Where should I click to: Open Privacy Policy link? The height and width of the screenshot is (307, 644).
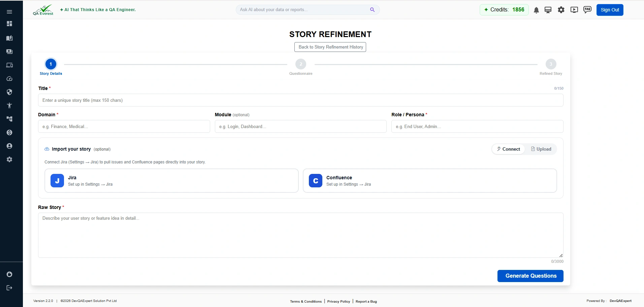339,302
